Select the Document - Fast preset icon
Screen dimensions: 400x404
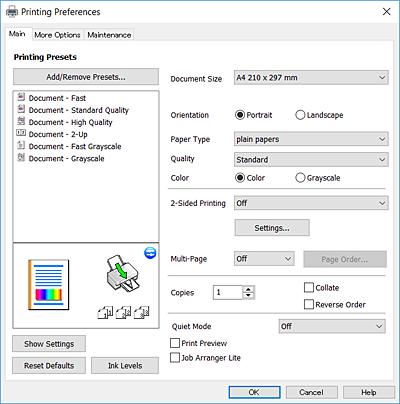click(x=21, y=97)
